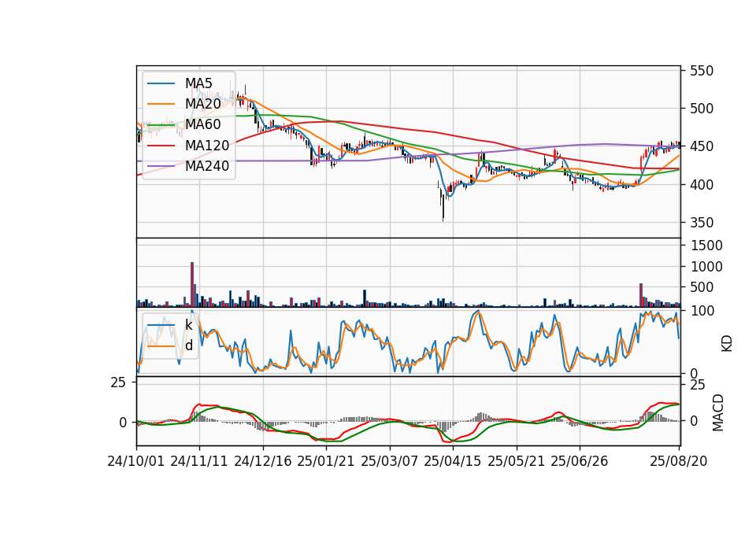Click the 450 price axis label
756x543 pixels.
point(702,146)
